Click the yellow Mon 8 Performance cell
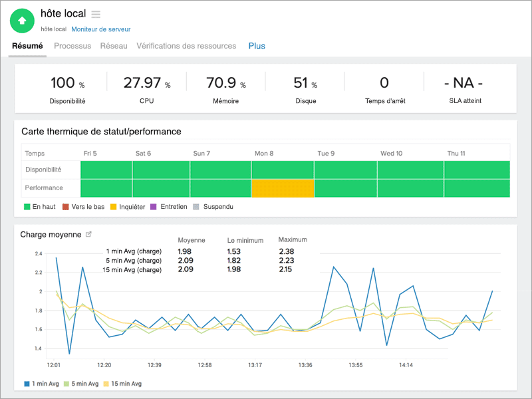 [283, 188]
